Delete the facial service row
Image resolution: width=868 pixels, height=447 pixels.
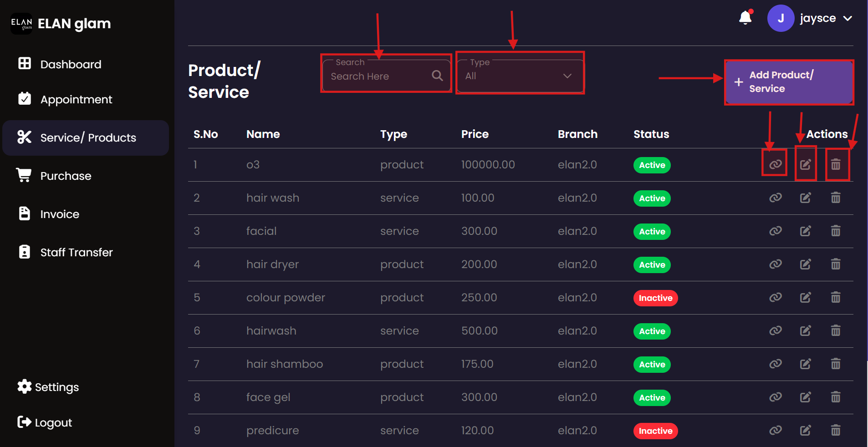835,231
